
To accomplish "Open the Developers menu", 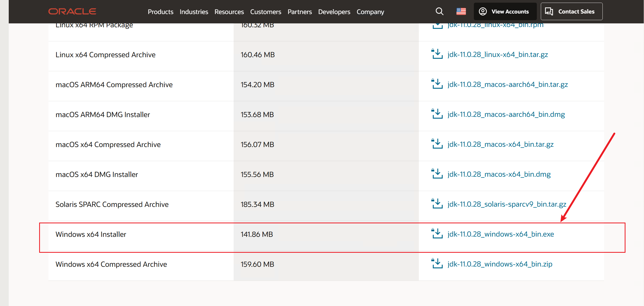I will (x=334, y=12).
